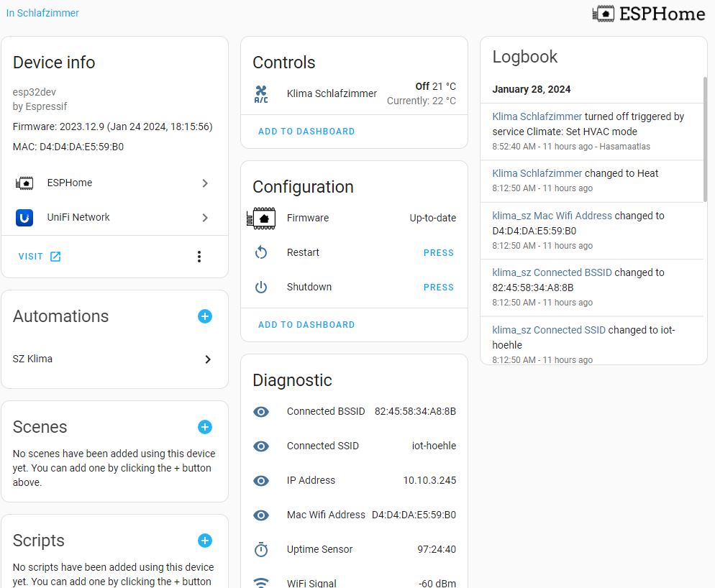Click the Uptime Sensor timer icon

coord(261,550)
